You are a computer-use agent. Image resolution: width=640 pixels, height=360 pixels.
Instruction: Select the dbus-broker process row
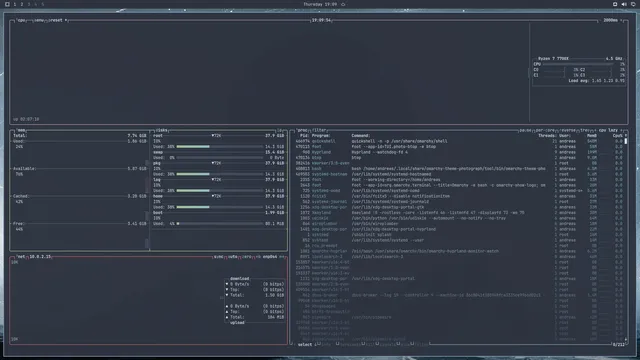point(459,295)
